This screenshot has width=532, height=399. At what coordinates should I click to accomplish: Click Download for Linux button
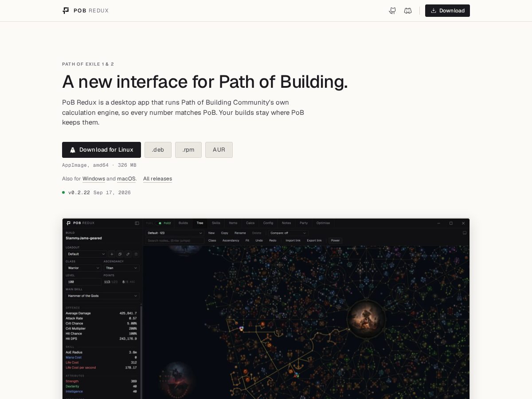tap(102, 150)
